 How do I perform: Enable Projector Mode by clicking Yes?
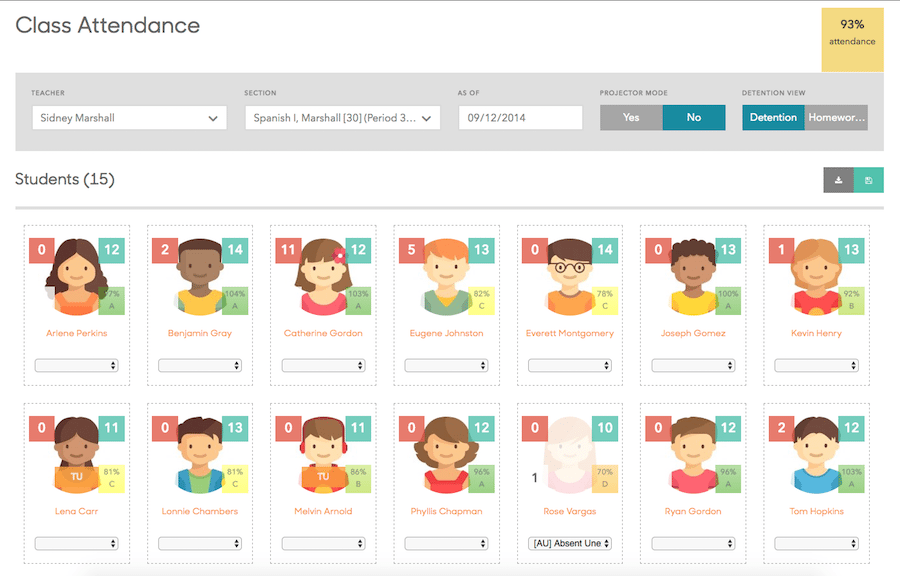point(631,117)
